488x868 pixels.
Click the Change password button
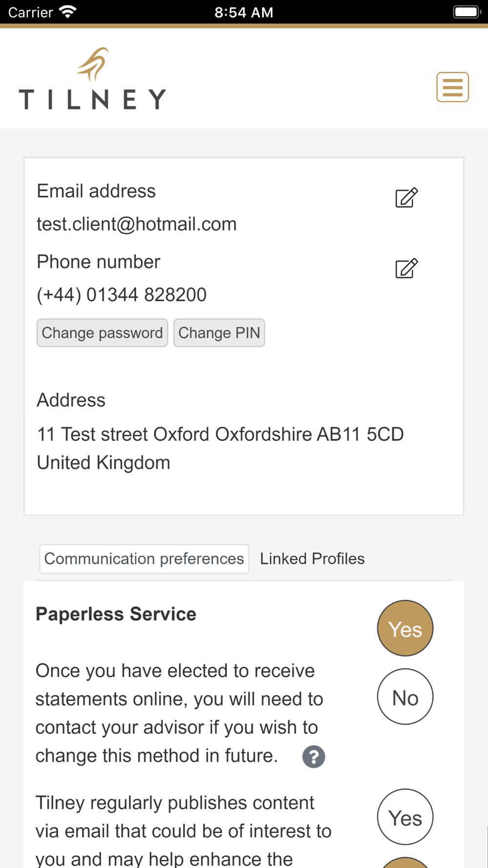pyautogui.click(x=102, y=333)
